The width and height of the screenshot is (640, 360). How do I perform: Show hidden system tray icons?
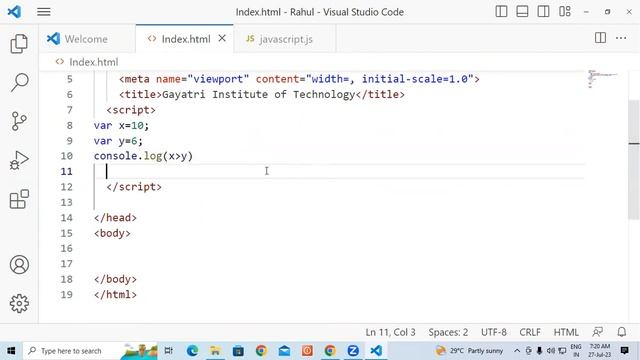[517, 351]
